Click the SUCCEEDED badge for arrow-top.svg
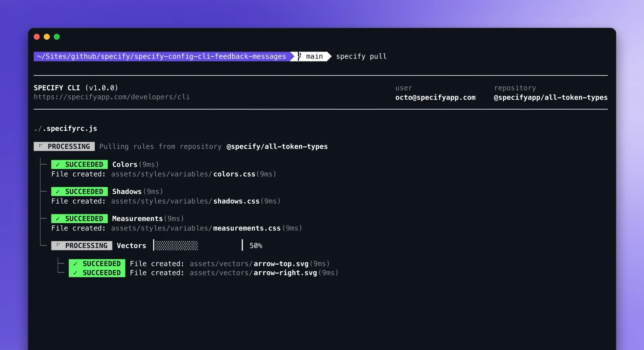 pyautogui.click(x=97, y=264)
